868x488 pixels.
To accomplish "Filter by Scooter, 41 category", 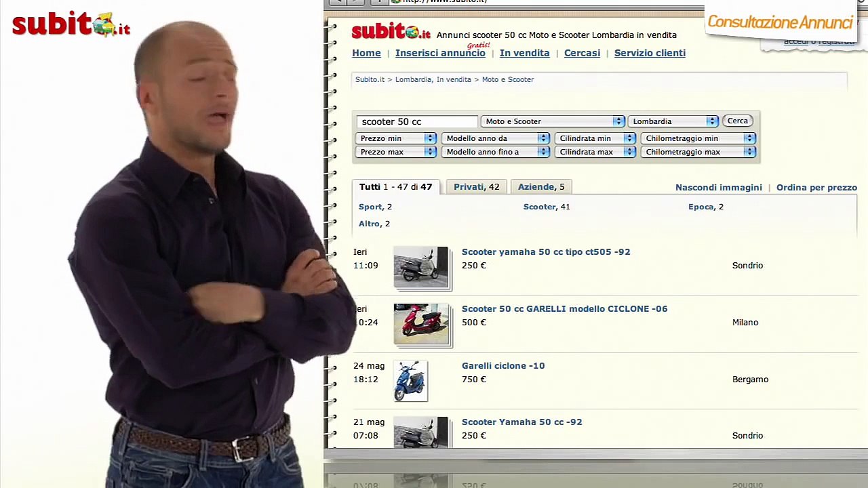I will click(547, 207).
